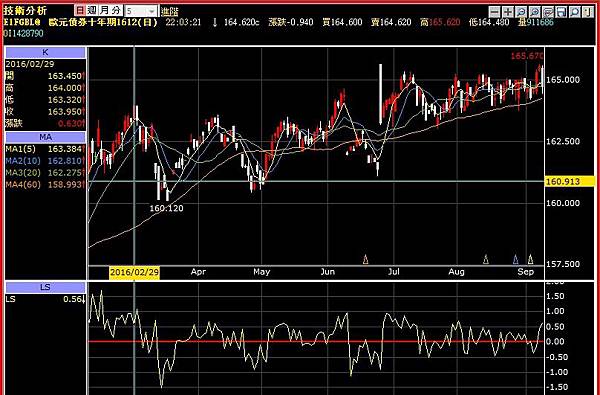
Task: Click the K panel 漲跌 value 0.630
Action: (x=70, y=124)
